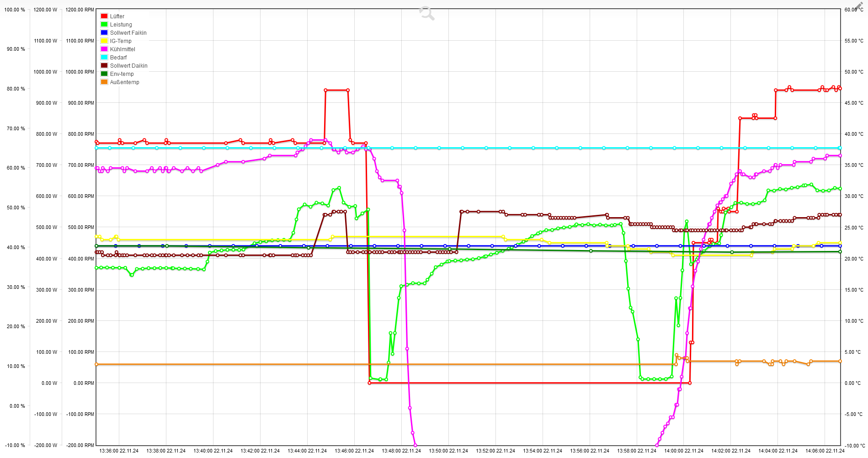This screenshot has width=868, height=458.
Task: Click the cyan Bedarf legend swatch
Action: point(104,57)
